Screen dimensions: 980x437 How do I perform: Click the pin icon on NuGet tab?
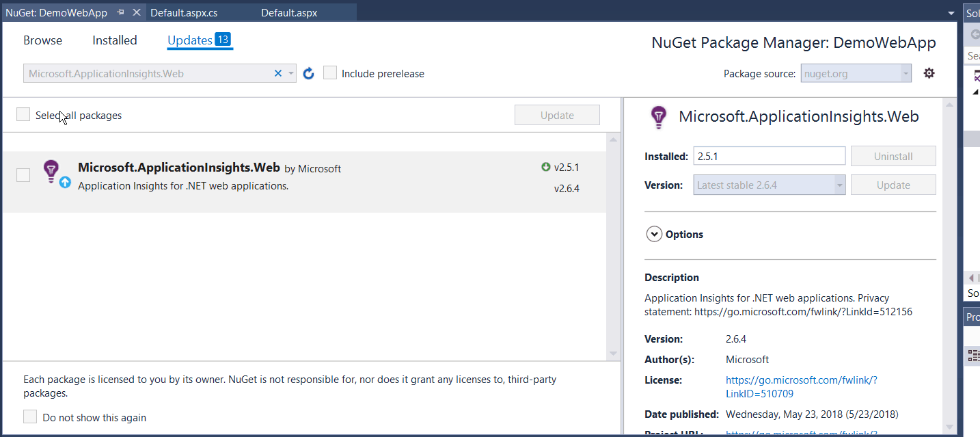tap(121, 12)
